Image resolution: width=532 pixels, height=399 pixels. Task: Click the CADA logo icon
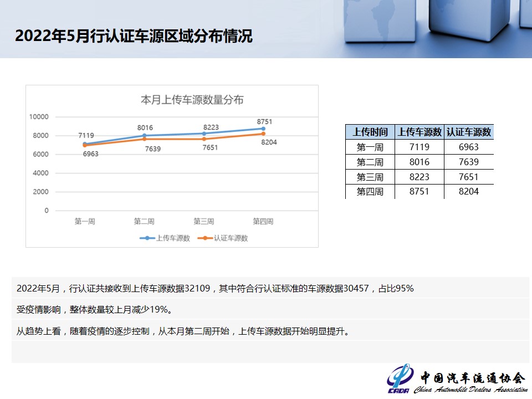coord(400,378)
